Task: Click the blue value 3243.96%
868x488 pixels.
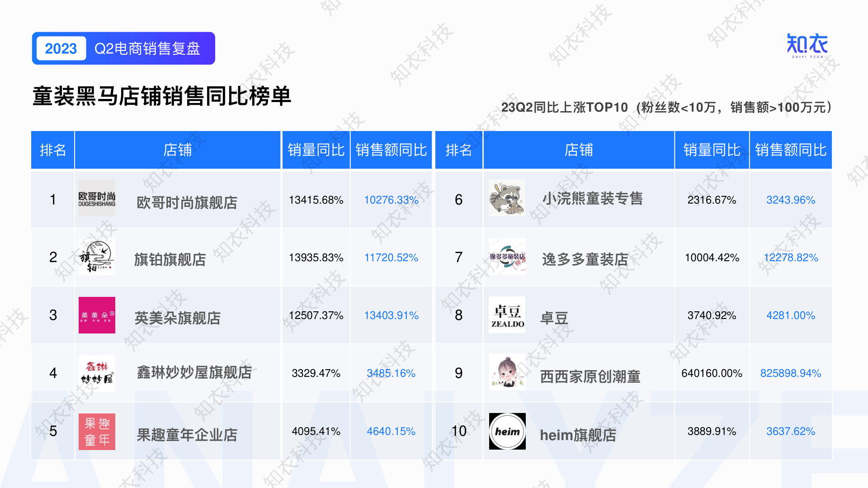Action: pyautogui.click(x=791, y=200)
